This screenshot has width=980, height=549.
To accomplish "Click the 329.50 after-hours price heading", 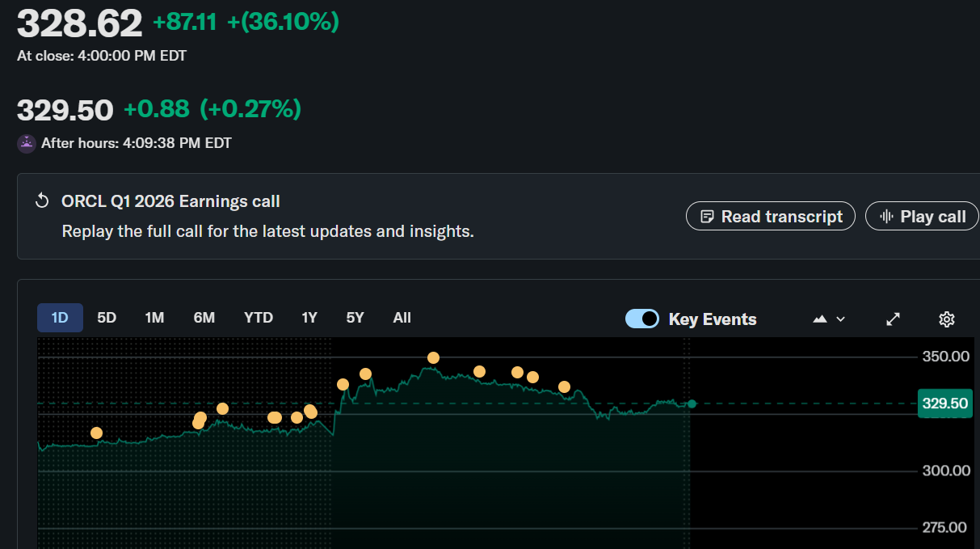I will (x=65, y=110).
